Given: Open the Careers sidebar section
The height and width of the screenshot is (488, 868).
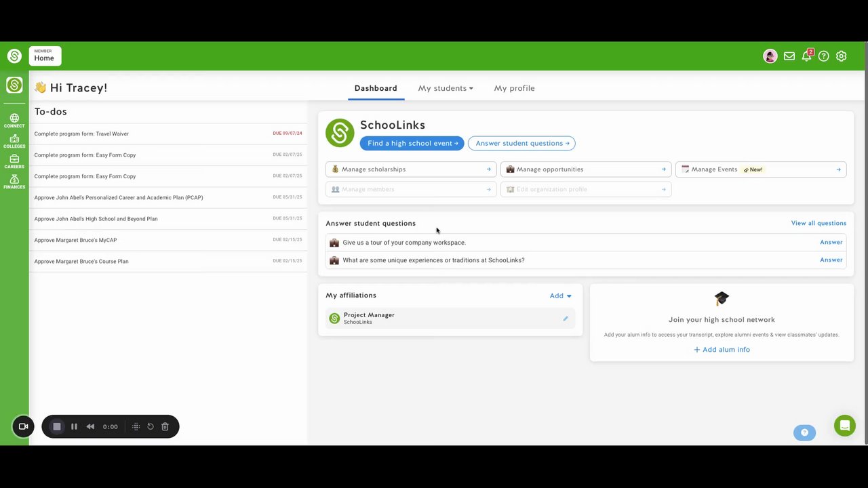Looking at the screenshot, I should click(x=14, y=161).
